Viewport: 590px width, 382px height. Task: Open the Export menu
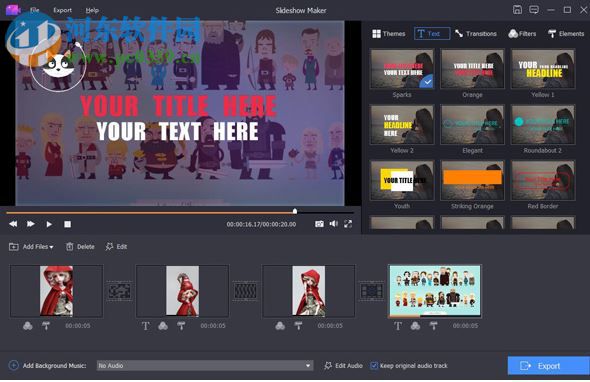[62, 10]
